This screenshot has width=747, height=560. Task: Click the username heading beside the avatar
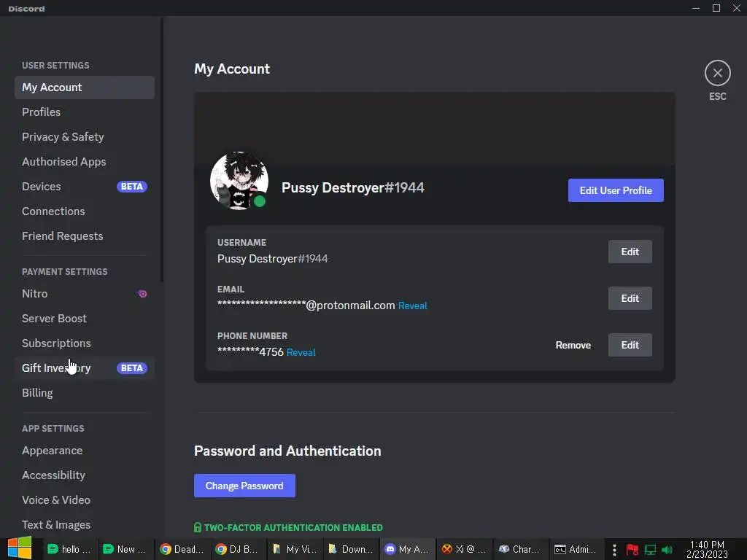(x=352, y=187)
